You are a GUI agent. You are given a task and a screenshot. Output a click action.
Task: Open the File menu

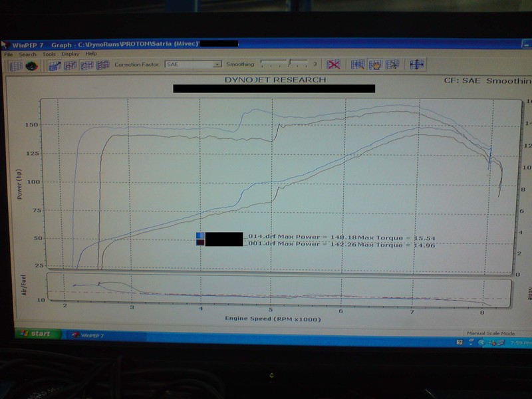point(8,54)
